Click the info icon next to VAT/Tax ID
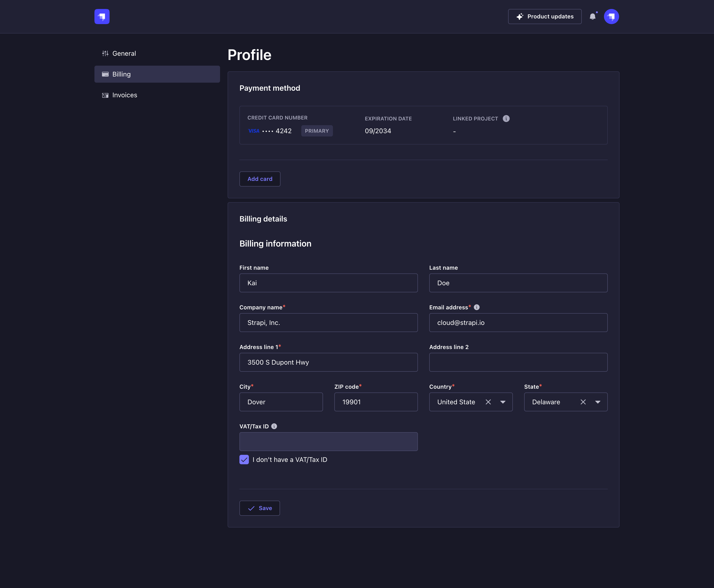 (274, 426)
